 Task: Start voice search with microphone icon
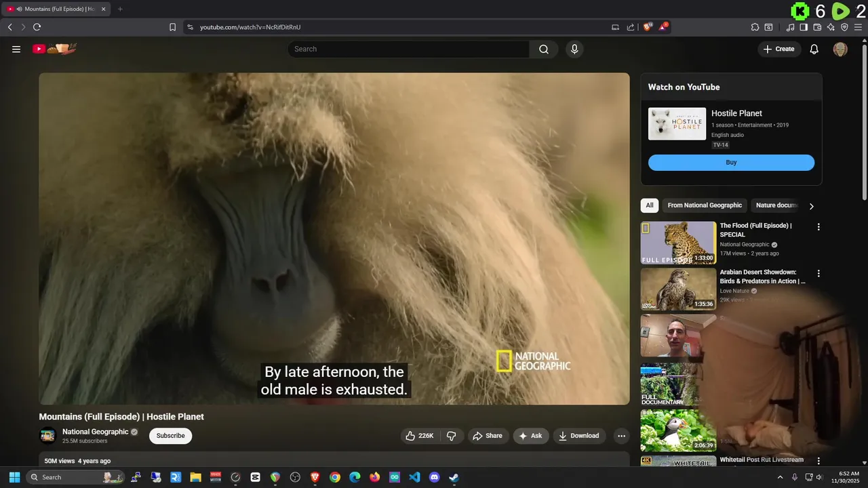574,49
